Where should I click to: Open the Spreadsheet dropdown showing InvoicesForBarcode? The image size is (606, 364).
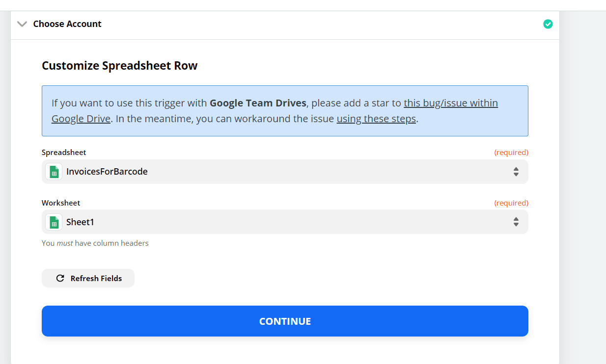click(285, 172)
